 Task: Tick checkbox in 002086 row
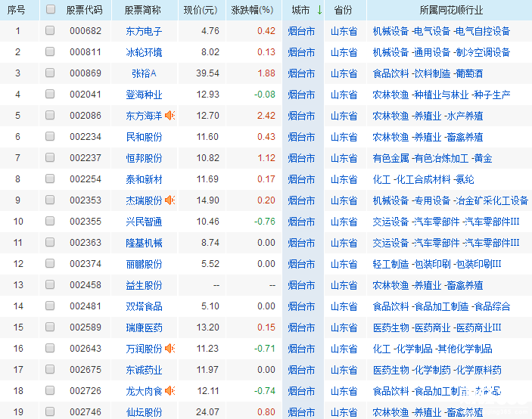(50, 115)
